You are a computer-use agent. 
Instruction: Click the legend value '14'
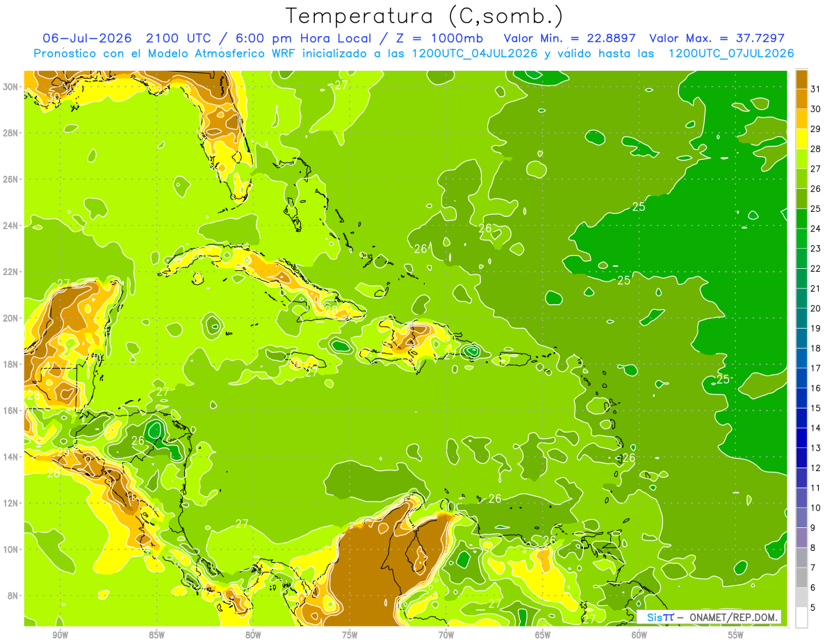pyautogui.click(x=816, y=428)
